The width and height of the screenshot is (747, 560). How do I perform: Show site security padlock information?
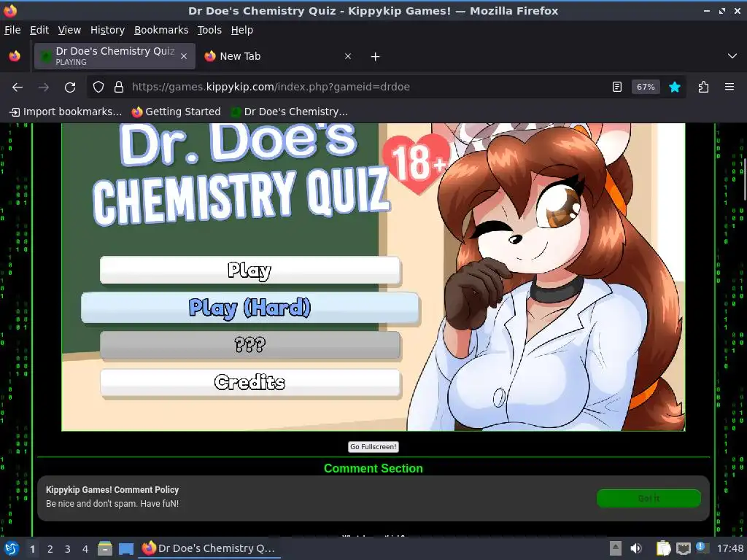[119, 87]
